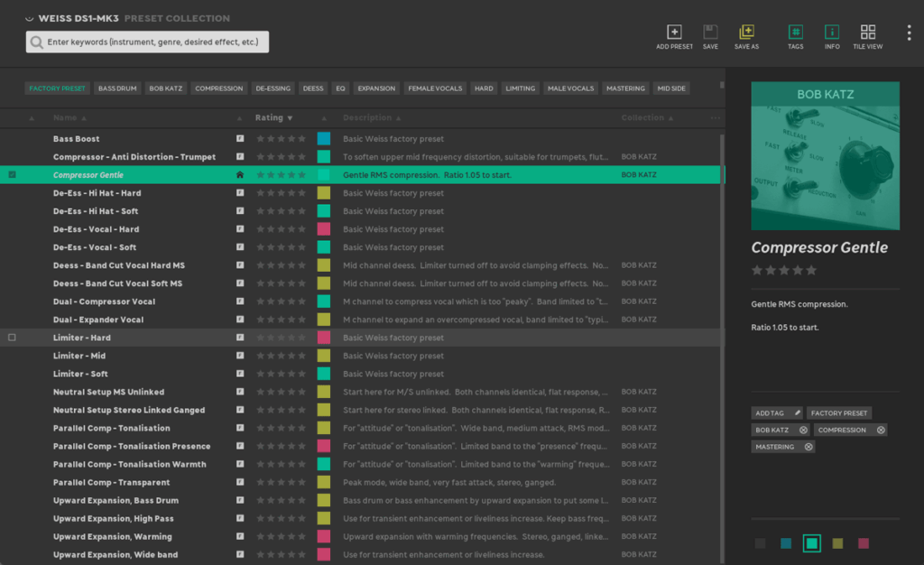Check the Limiter - Hard row checkbox
Screen dimensions: 924x565
[12, 338]
